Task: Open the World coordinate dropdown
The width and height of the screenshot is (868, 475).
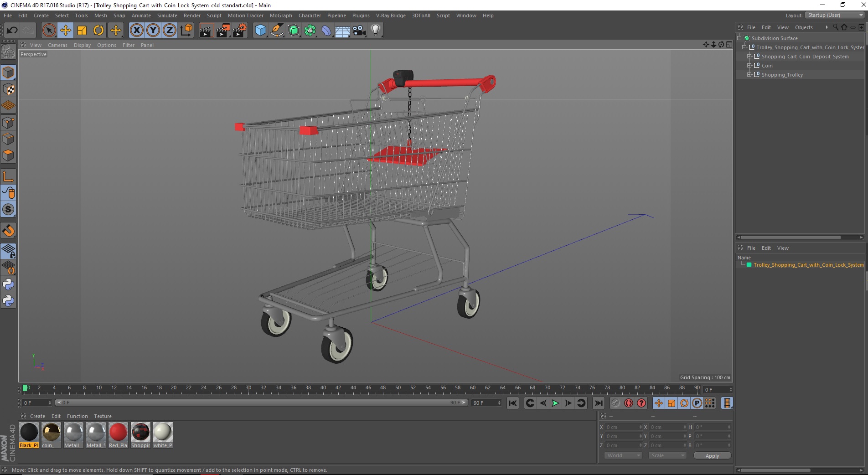Action: pyautogui.click(x=623, y=455)
